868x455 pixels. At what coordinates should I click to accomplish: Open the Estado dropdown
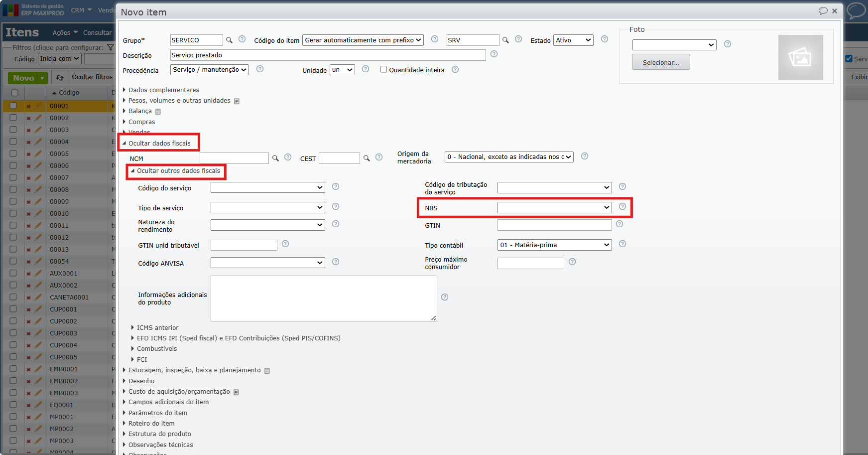573,40
